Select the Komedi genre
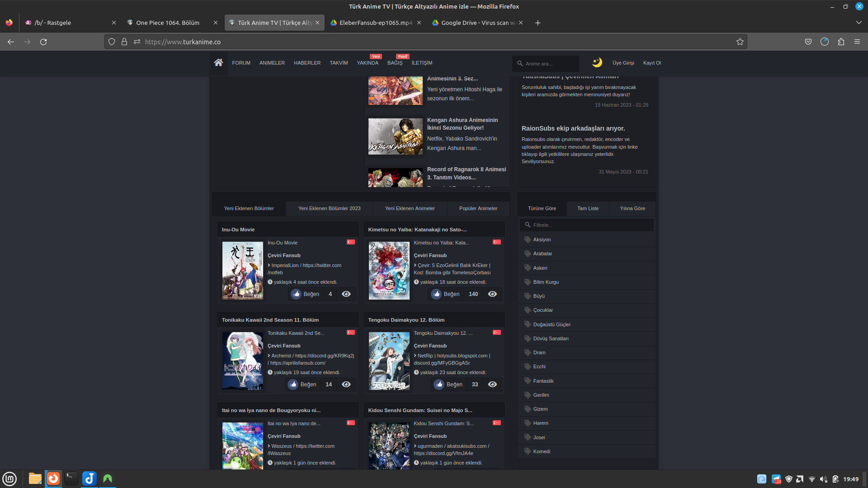 542,451
